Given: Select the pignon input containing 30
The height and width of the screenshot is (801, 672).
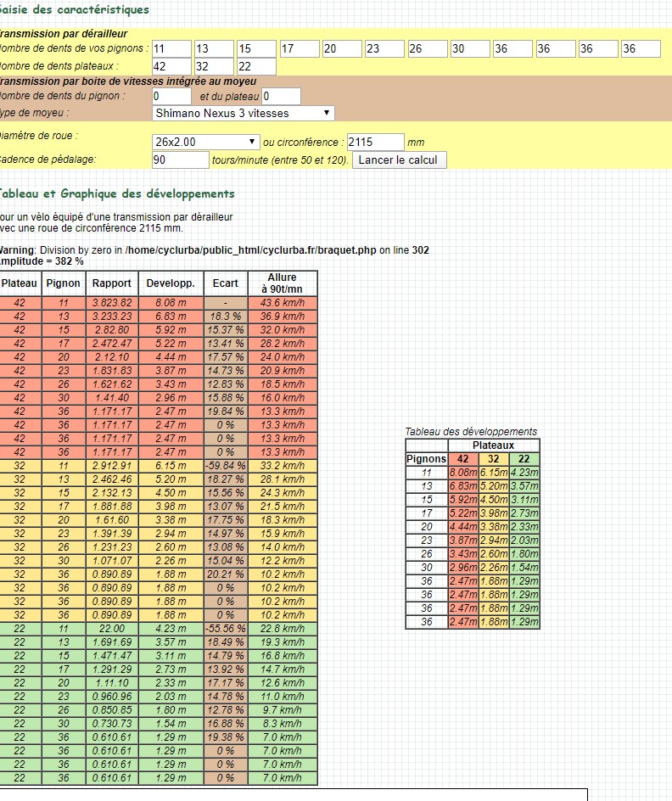Looking at the screenshot, I should [x=470, y=49].
